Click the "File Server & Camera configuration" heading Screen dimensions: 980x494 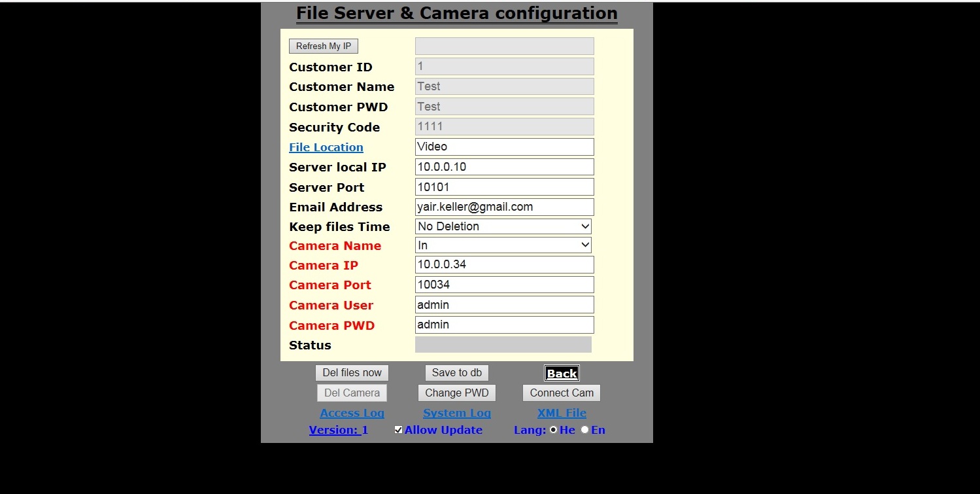(x=456, y=13)
